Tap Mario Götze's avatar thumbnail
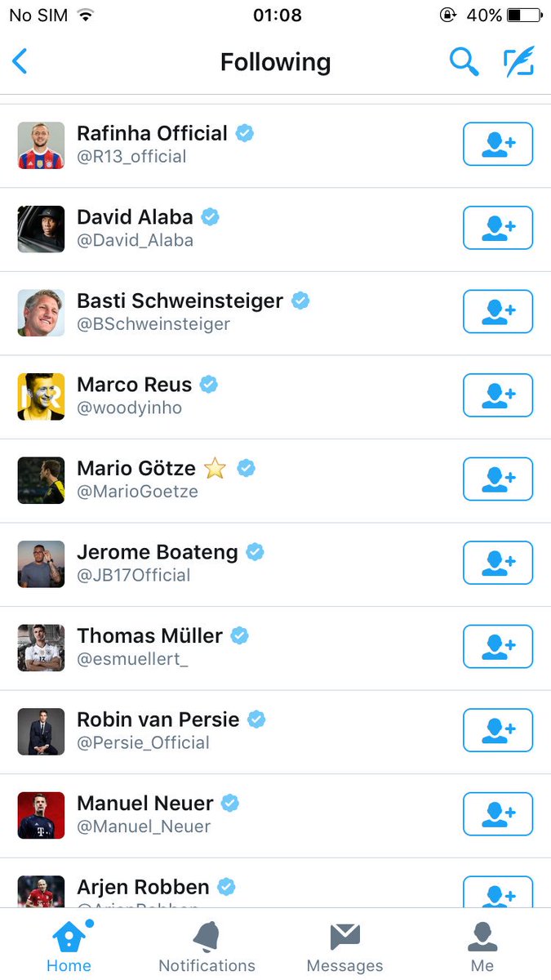Viewport: 551px width, 980px height. coord(41,480)
